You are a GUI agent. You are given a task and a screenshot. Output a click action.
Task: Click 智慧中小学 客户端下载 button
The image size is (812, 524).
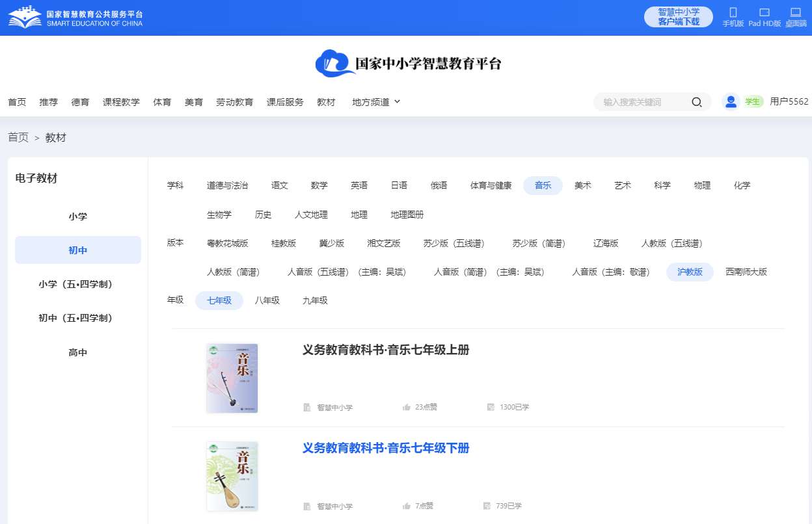coord(678,17)
